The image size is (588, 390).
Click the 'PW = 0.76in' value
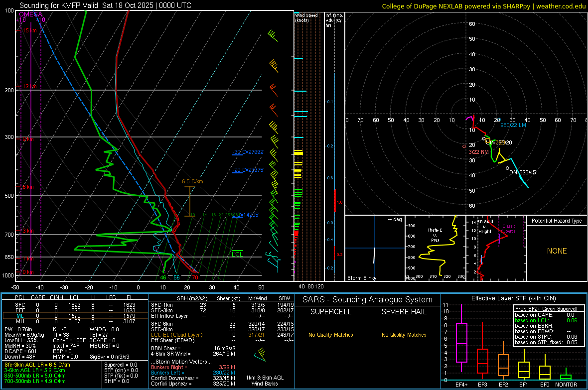tap(18, 329)
